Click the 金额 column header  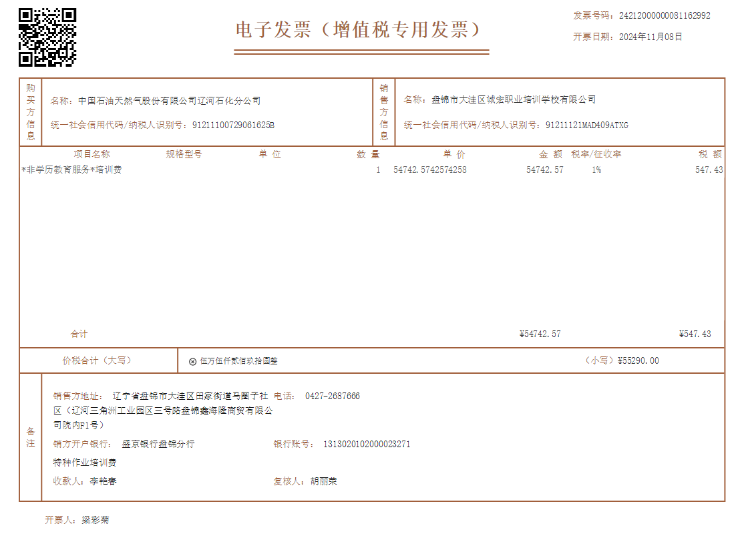[x=550, y=154]
